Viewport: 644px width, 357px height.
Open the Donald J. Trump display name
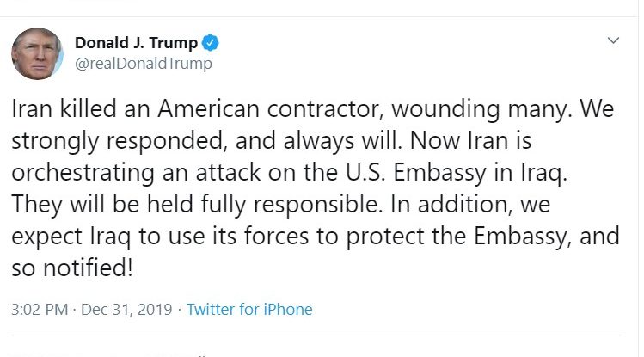click(136, 43)
